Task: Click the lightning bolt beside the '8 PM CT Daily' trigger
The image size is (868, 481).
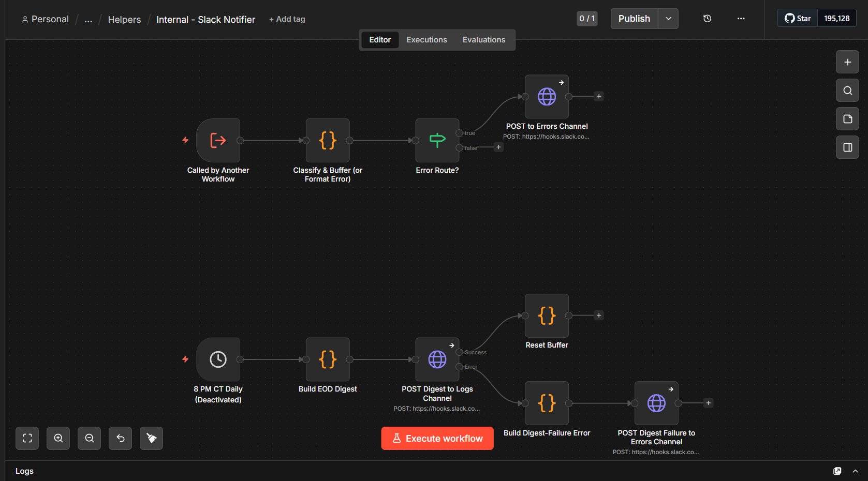Action: pyautogui.click(x=185, y=359)
